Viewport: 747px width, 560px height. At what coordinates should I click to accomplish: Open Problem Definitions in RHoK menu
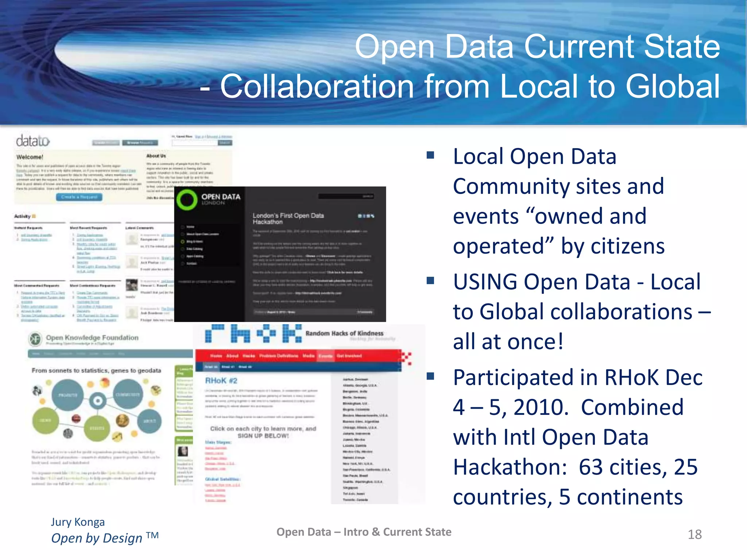[279, 356]
